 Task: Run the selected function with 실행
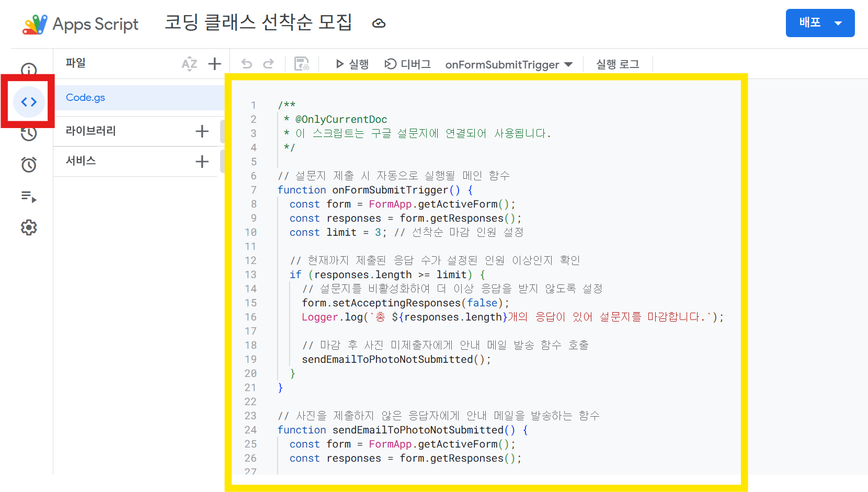click(x=352, y=64)
